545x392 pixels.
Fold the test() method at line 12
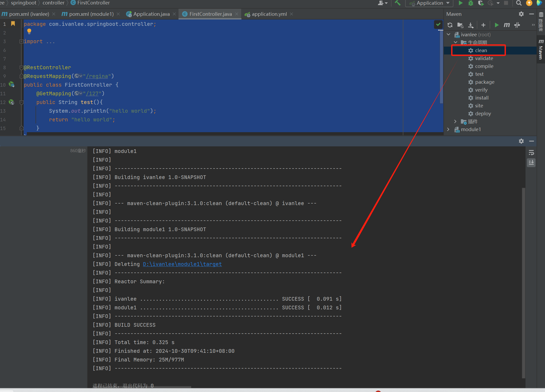coord(22,102)
